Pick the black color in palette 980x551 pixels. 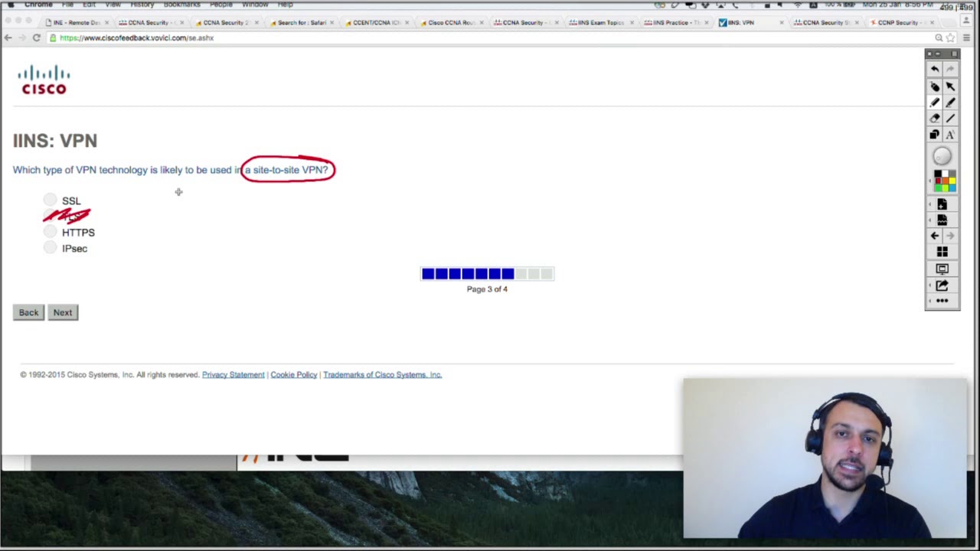(938, 173)
